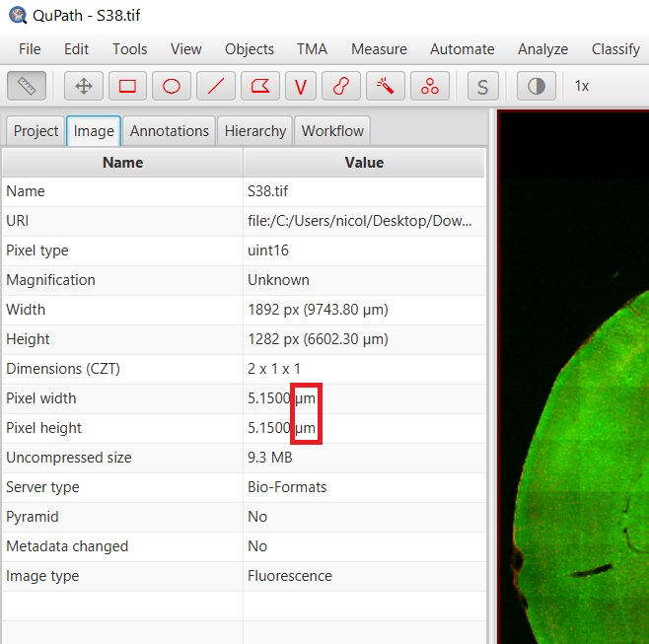This screenshot has height=644, width=649.
Task: Select the Points counting tool
Action: coord(430,86)
